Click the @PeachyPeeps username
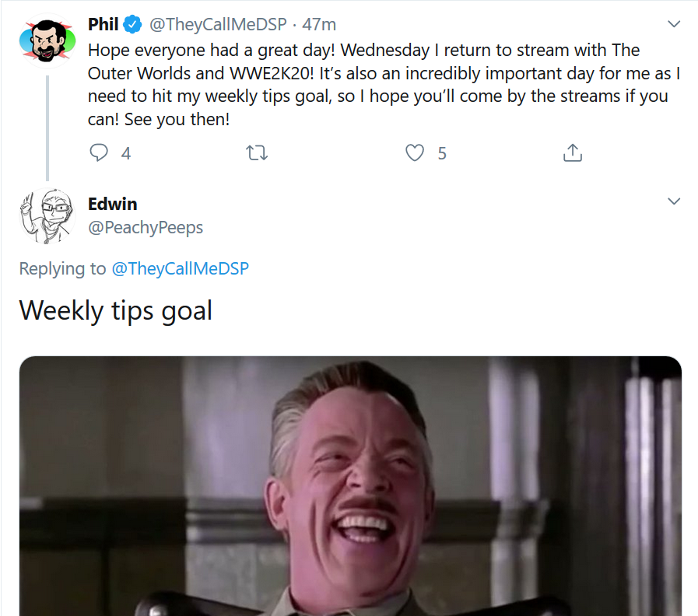 pos(146,227)
